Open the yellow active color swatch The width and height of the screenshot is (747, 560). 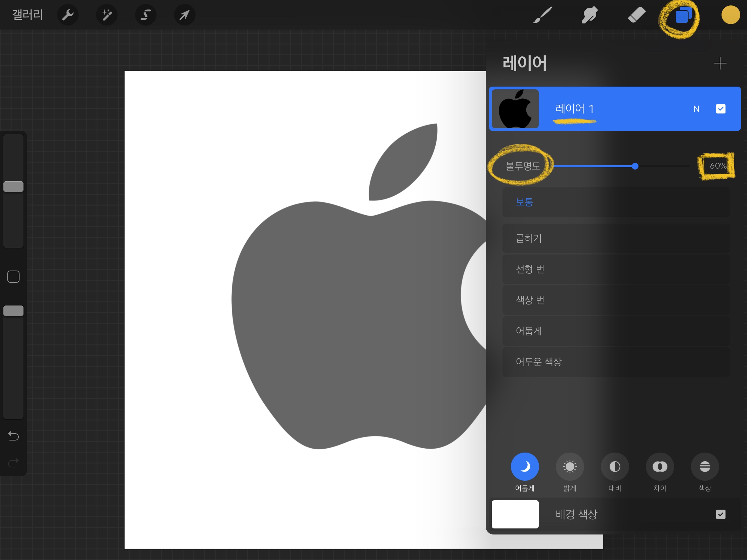coord(731,15)
